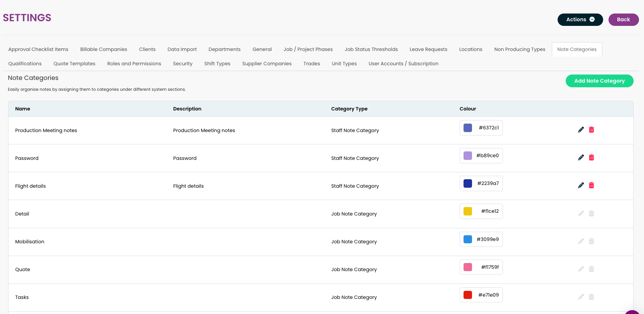Switch to the Data Import tab
The image size is (644, 314).
tap(182, 49)
